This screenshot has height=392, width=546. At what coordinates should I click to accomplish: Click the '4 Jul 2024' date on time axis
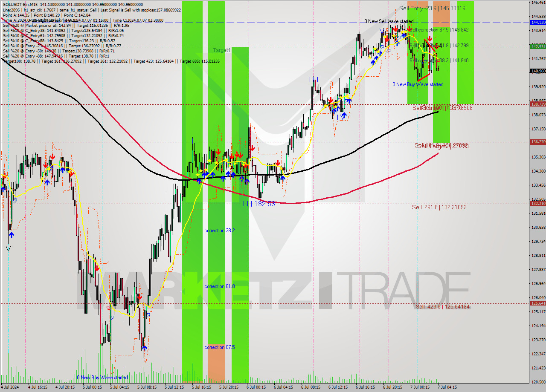pyautogui.click(x=11, y=388)
